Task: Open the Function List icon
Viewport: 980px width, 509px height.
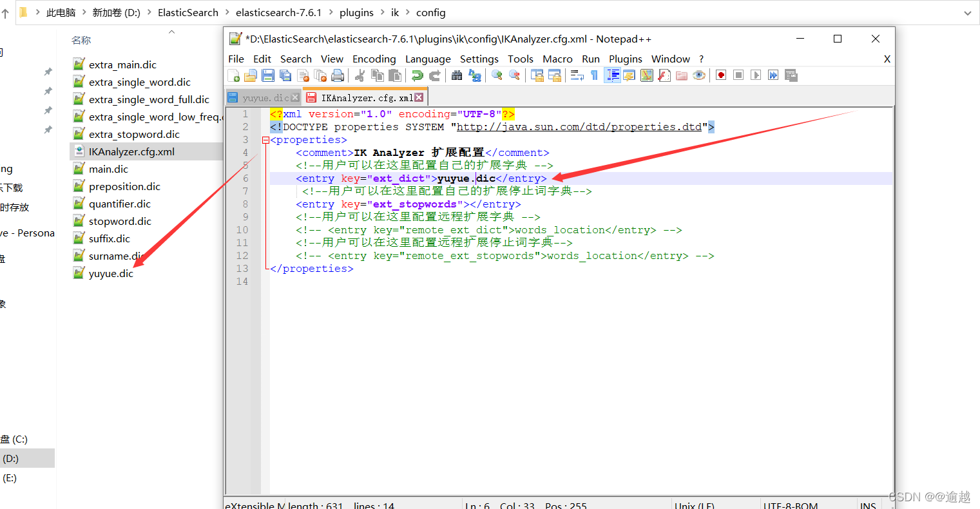Action: click(664, 75)
